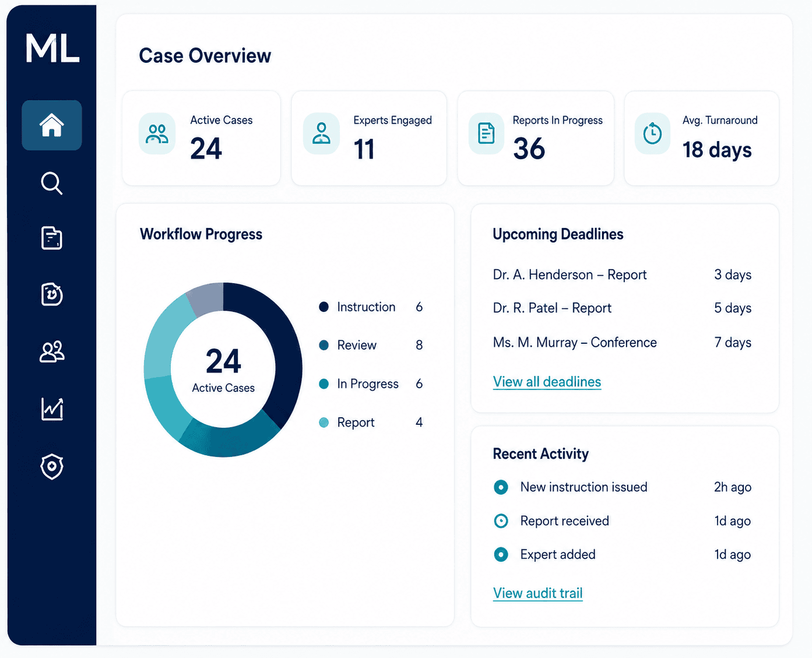
Task: Click the Dr. A. Henderson – Report deadline
Action: [622, 275]
